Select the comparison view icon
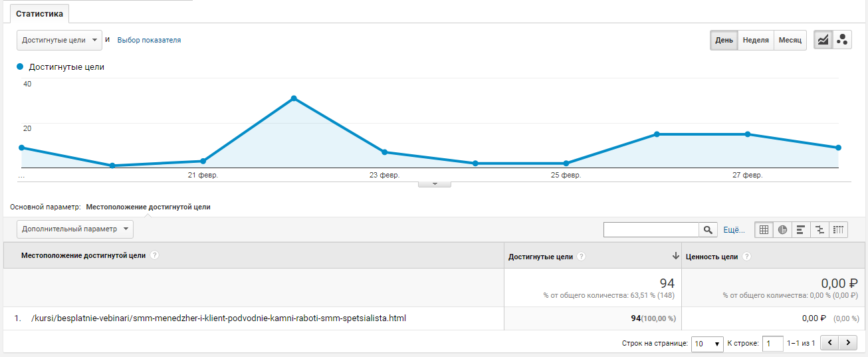This screenshot has height=357, width=868. click(819, 230)
